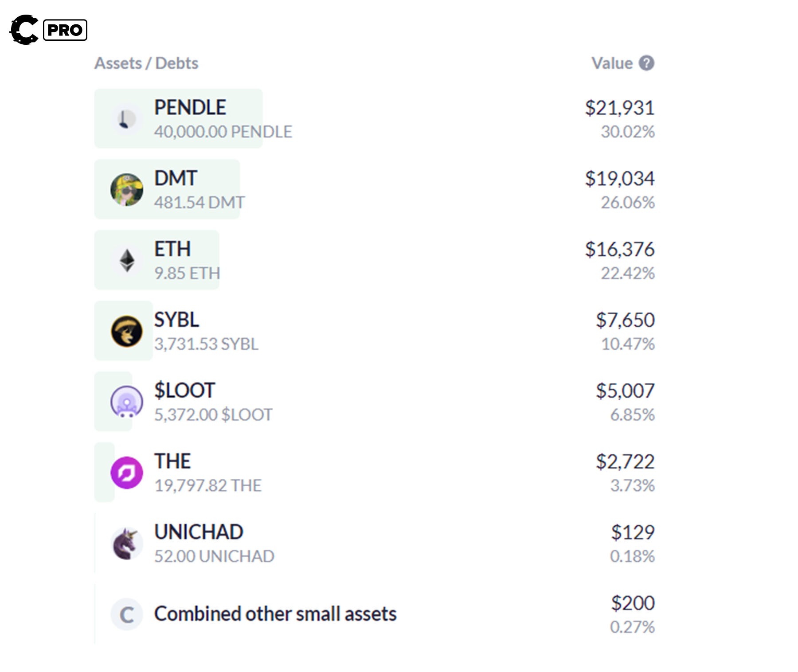The height and width of the screenshot is (672, 798).
Task: Click the UNICHAD unicorn icon
Action: tap(127, 543)
